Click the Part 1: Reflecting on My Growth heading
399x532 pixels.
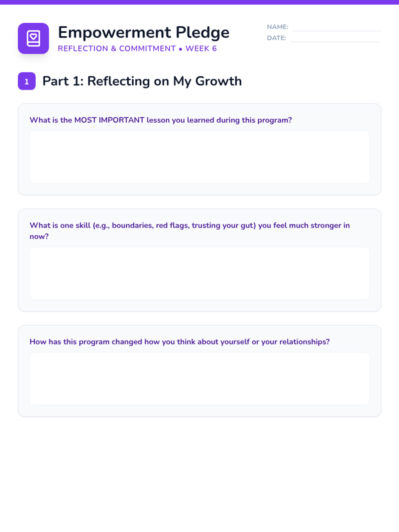coord(142,81)
